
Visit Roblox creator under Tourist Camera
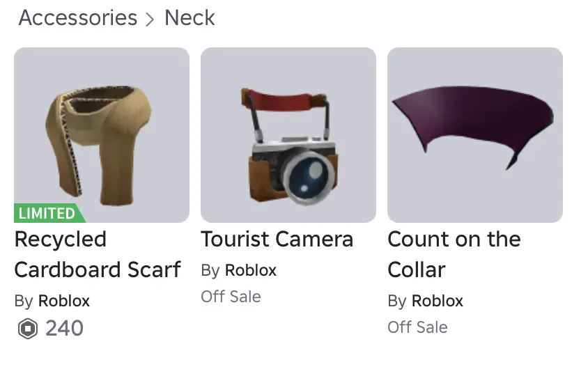click(251, 270)
